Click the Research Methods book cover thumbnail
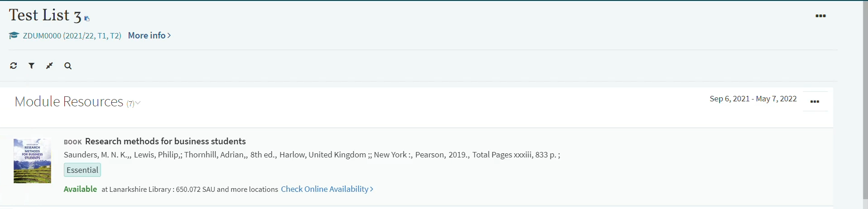The image size is (868, 209). [x=32, y=161]
